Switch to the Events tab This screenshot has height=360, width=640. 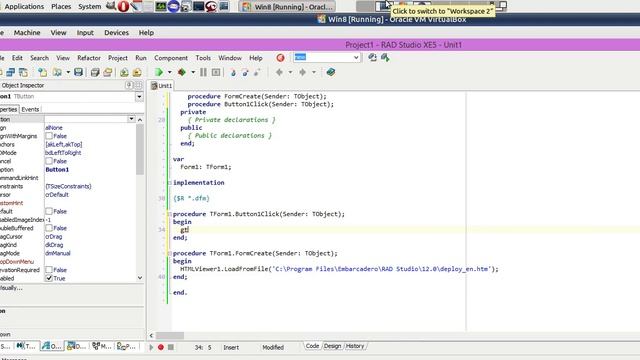click(30, 109)
